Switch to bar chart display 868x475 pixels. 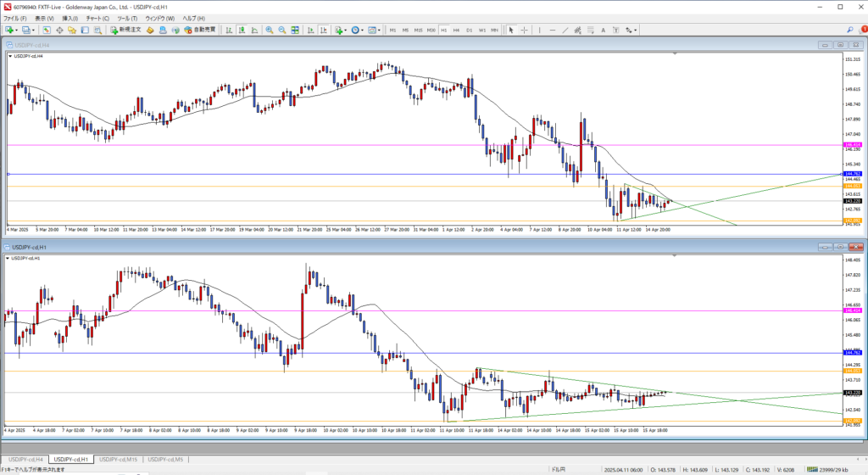[229, 30]
